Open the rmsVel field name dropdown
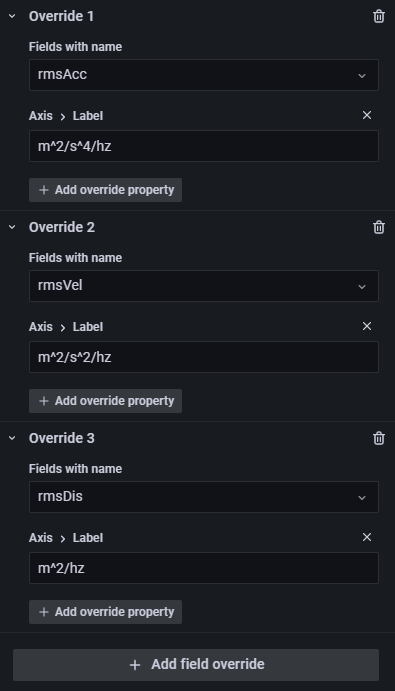This screenshot has height=691, width=395. point(204,286)
